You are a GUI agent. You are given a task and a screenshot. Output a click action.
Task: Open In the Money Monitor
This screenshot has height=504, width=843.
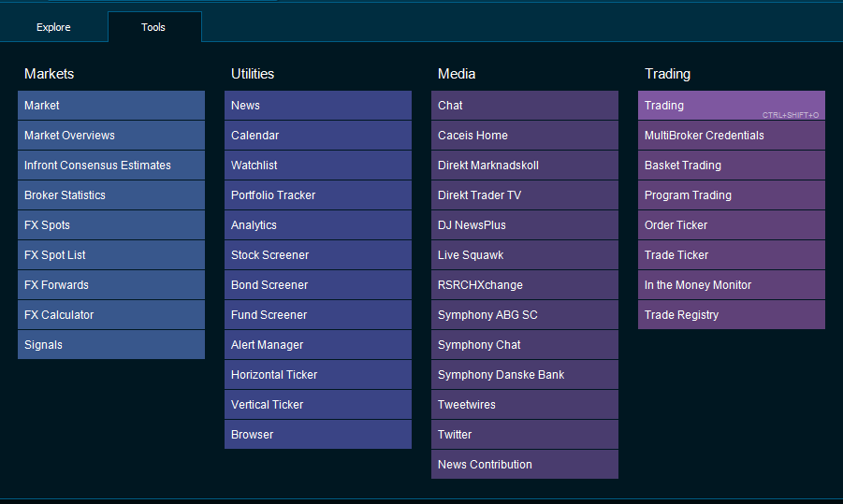[x=731, y=285]
